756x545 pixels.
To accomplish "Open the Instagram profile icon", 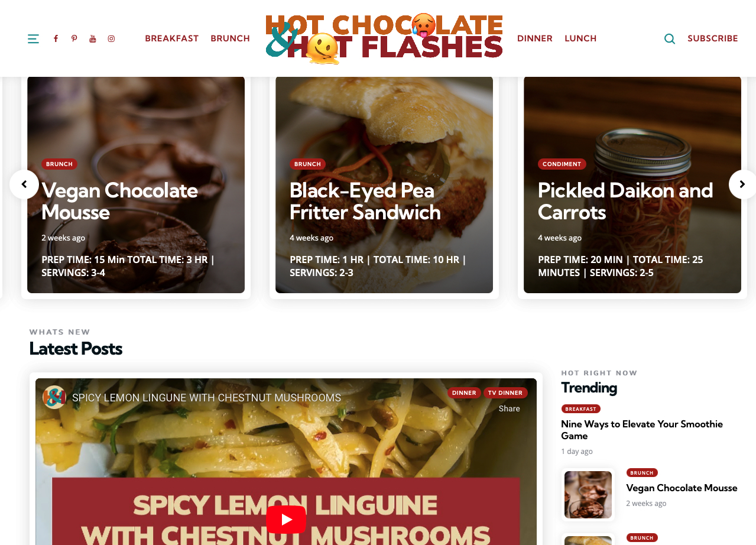I will click(111, 39).
